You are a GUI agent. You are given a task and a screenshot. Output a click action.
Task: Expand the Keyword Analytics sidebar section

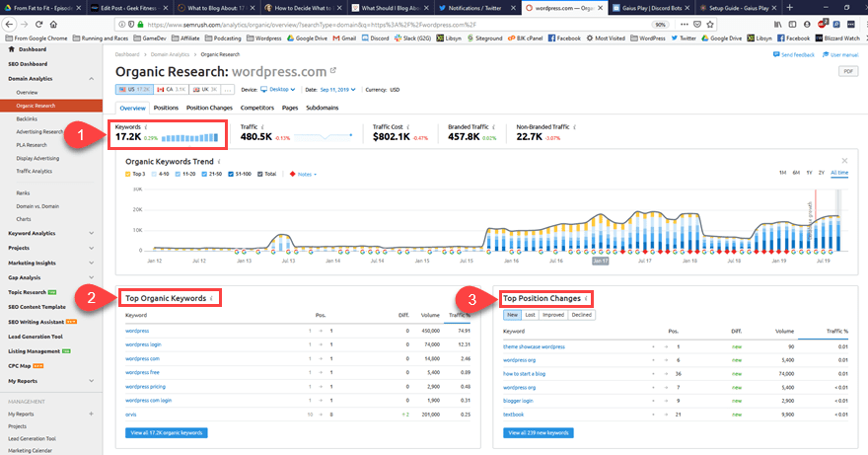92,233
